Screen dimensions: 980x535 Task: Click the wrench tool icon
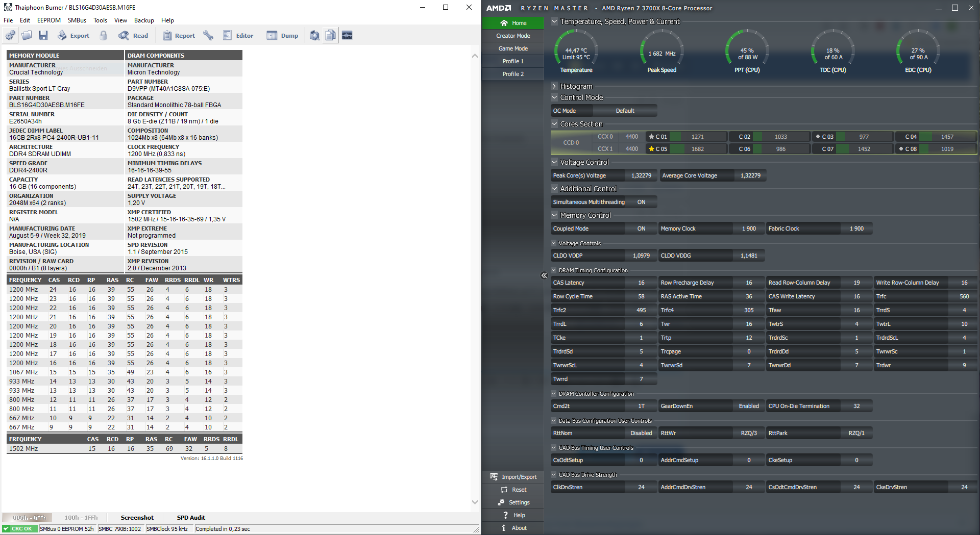[208, 35]
